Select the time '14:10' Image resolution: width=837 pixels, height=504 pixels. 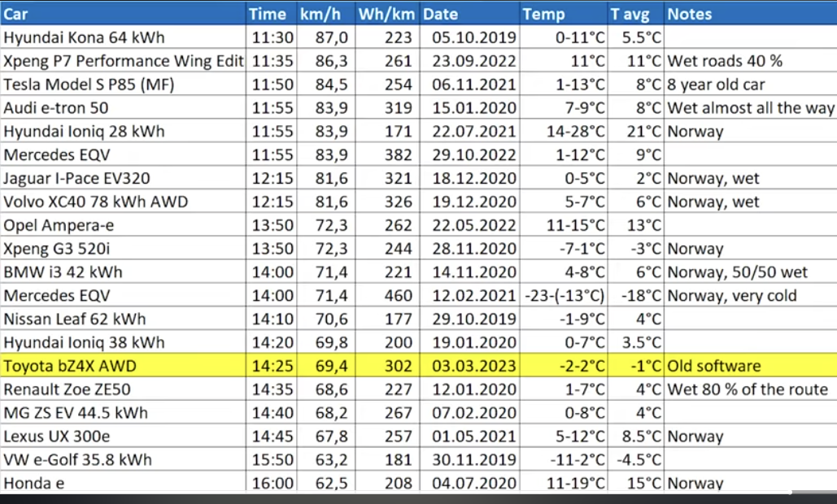point(272,319)
